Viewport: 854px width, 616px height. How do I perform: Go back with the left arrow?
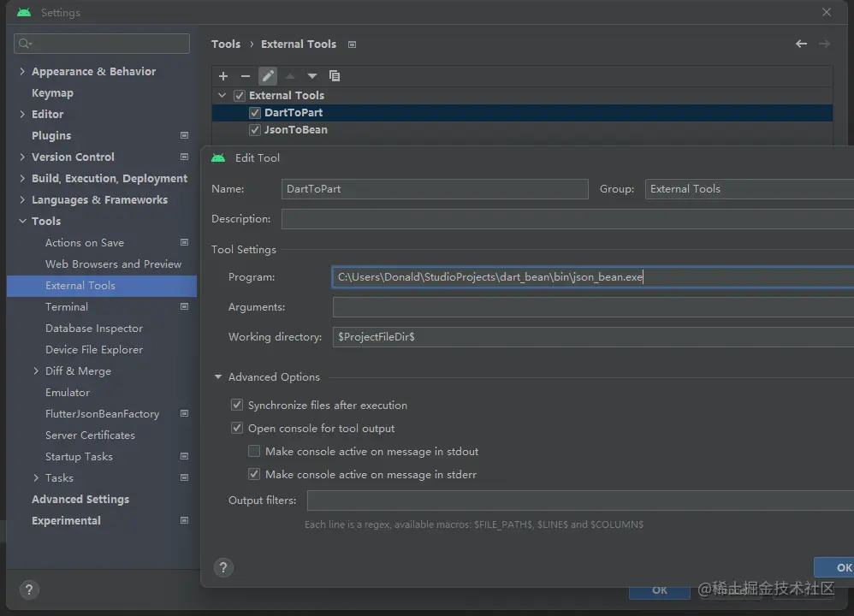(x=801, y=44)
